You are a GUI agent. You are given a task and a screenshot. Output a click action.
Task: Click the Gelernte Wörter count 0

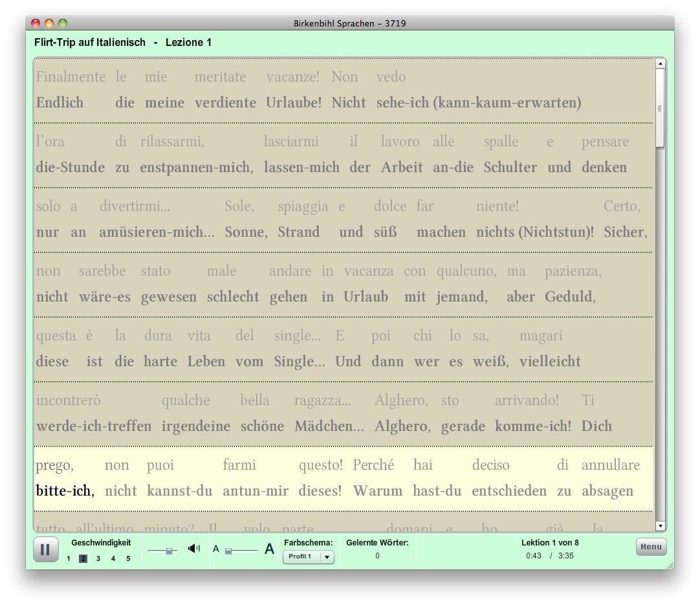tap(377, 556)
